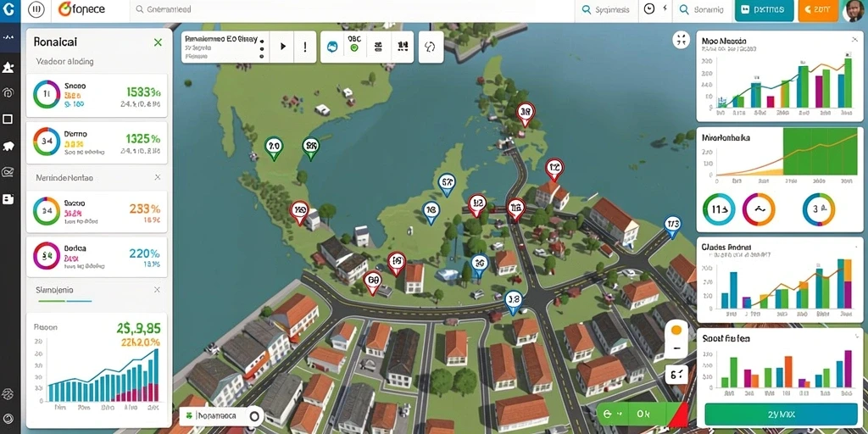Collapse the Slundenio section

(157, 290)
